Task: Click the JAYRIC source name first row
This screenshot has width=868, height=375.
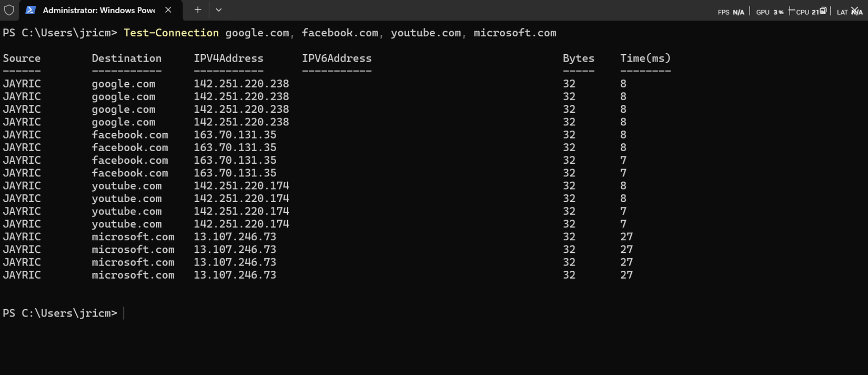Action: tap(22, 84)
